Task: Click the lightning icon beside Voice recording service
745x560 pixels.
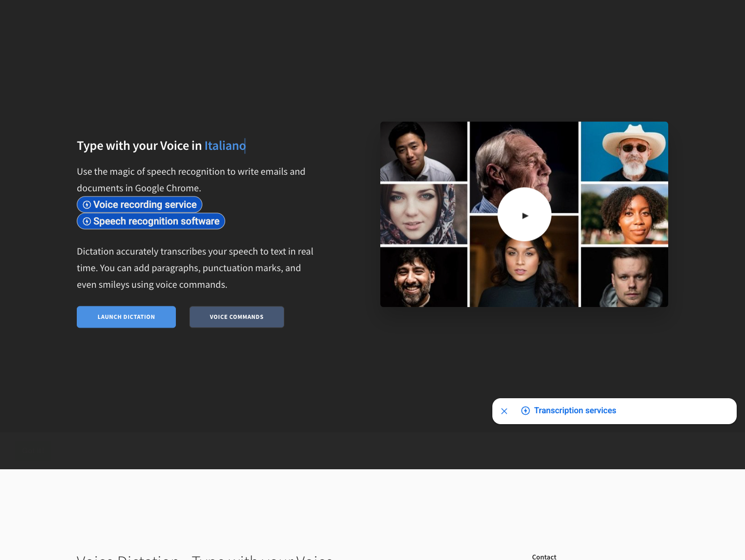Action: (x=87, y=205)
